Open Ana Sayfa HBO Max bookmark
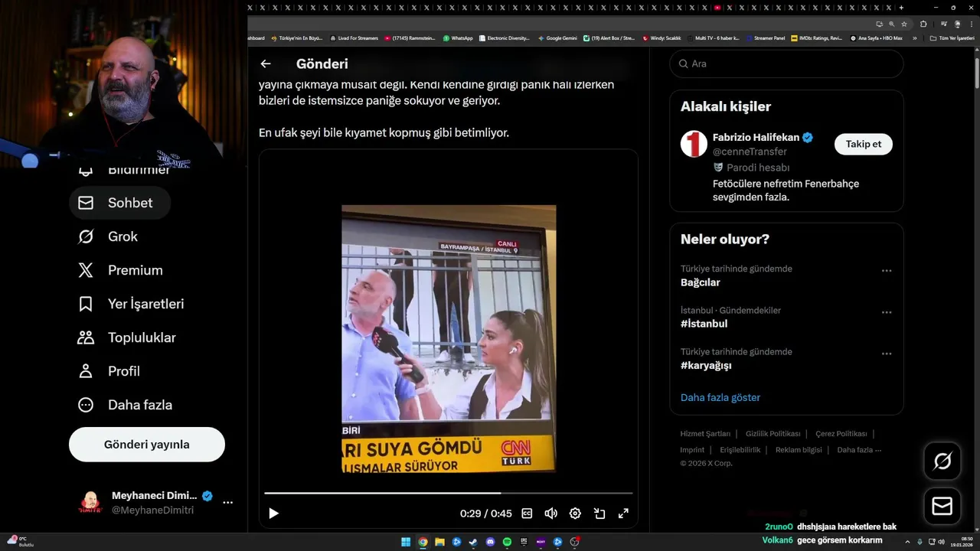This screenshot has width=980, height=551. pos(877,38)
